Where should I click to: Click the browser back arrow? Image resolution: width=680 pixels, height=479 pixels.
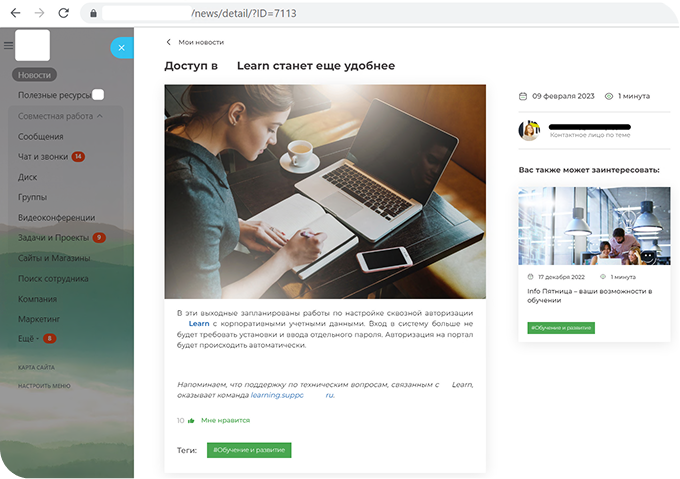[x=15, y=13]
